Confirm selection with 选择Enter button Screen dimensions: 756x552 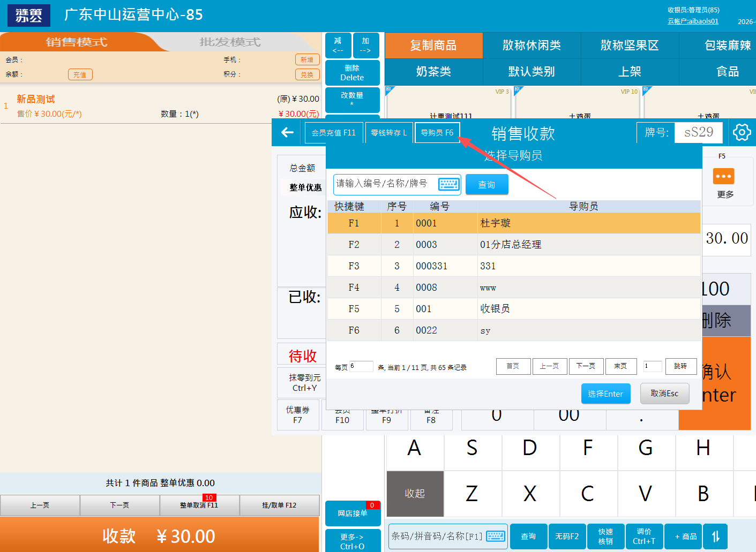coord(605,394)
